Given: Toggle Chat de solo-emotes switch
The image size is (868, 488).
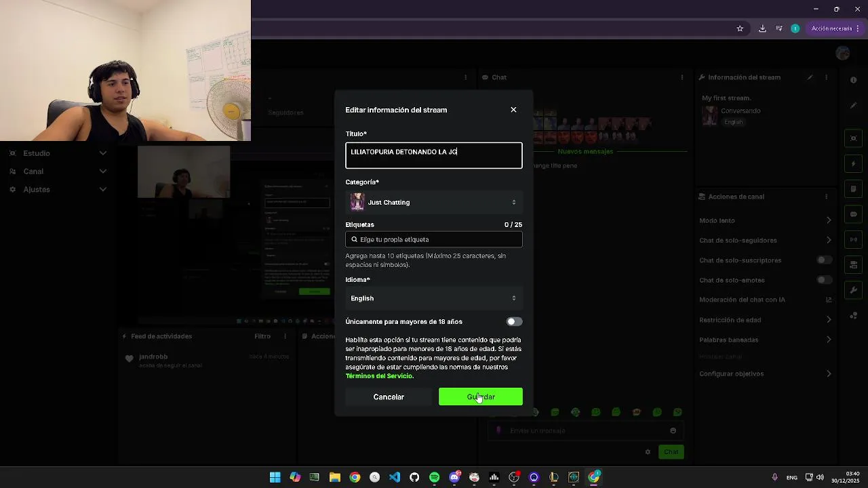Looking at the screenshot, I should 824,280.
